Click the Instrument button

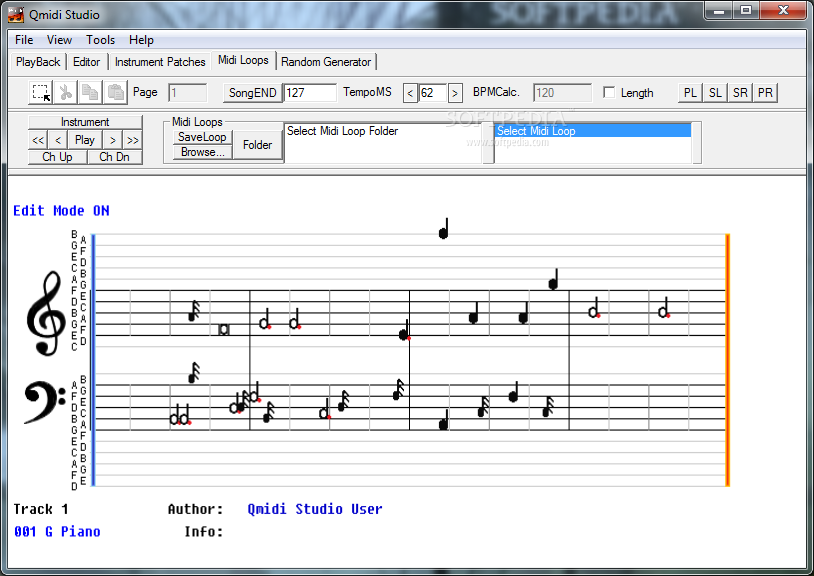pos(85,122)
